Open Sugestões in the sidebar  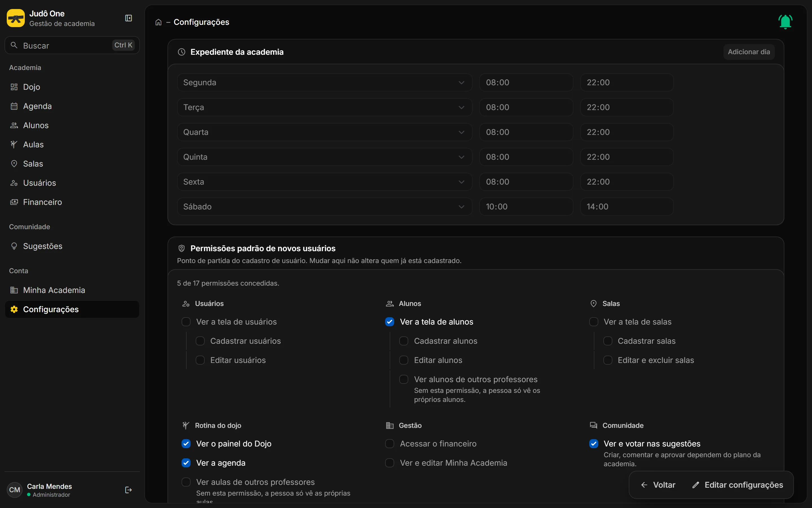[72, 246]
